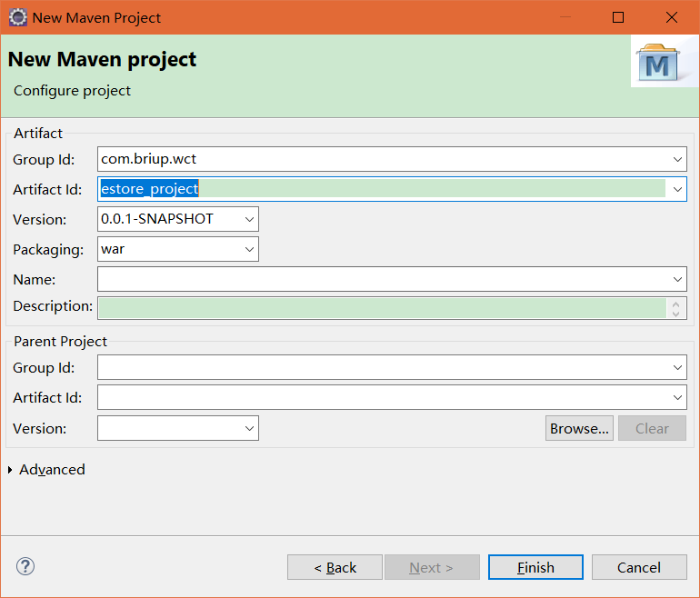
Task: Click the Maven M wizard banner icon
Action: (x=658, y=63)
